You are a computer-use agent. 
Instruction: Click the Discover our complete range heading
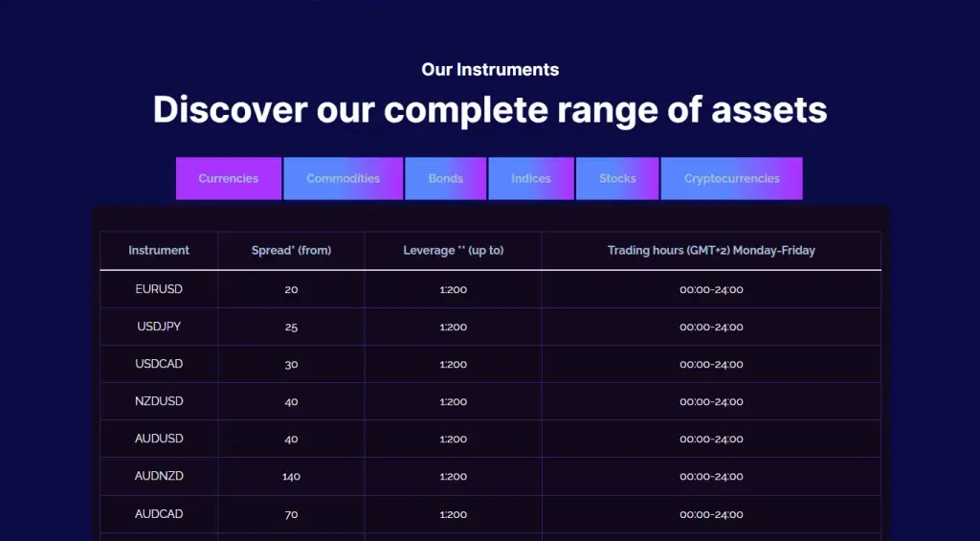pyautogui.click(x=490, y=110)
